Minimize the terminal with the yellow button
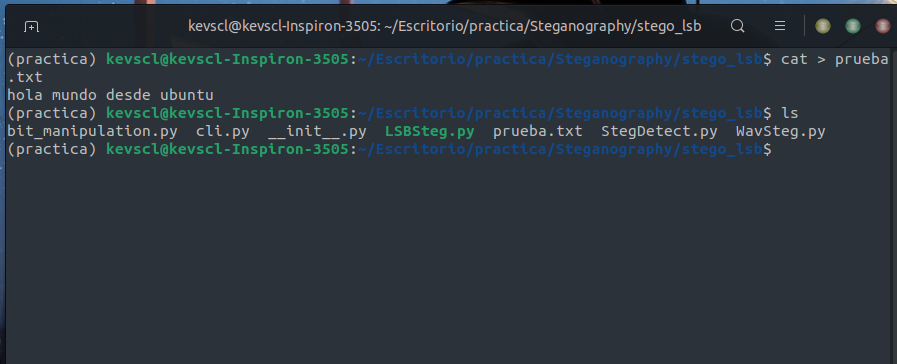The width and height of the screenshot is (897, 364). [823, 26]
